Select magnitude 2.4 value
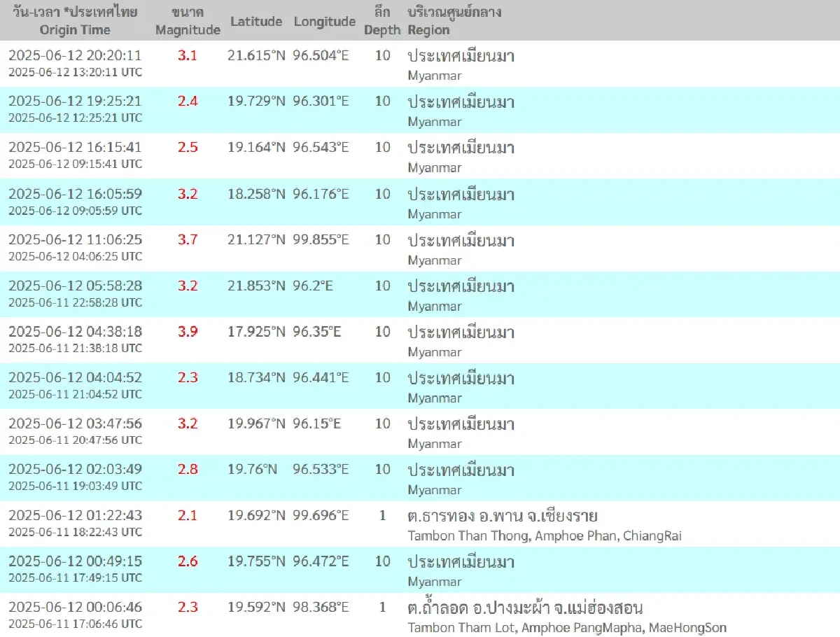The image size is (840, 637). (x=188, y=101)
